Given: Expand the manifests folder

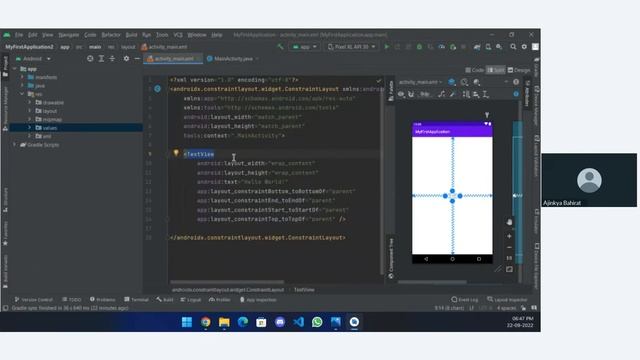Looking at the screenshot, I should [x=22, y=77].
